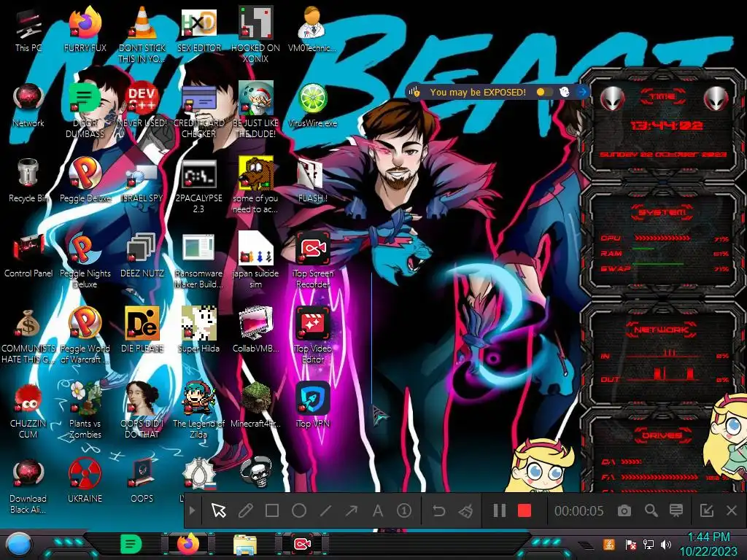
Task: Open Download Black Ali... shortcut
Action: coord(28,486)
